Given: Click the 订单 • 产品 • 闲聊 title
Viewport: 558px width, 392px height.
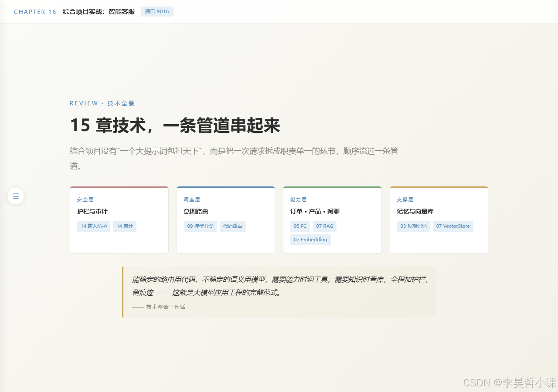Looking at the screenshot, I should click(x=315, y=211).
